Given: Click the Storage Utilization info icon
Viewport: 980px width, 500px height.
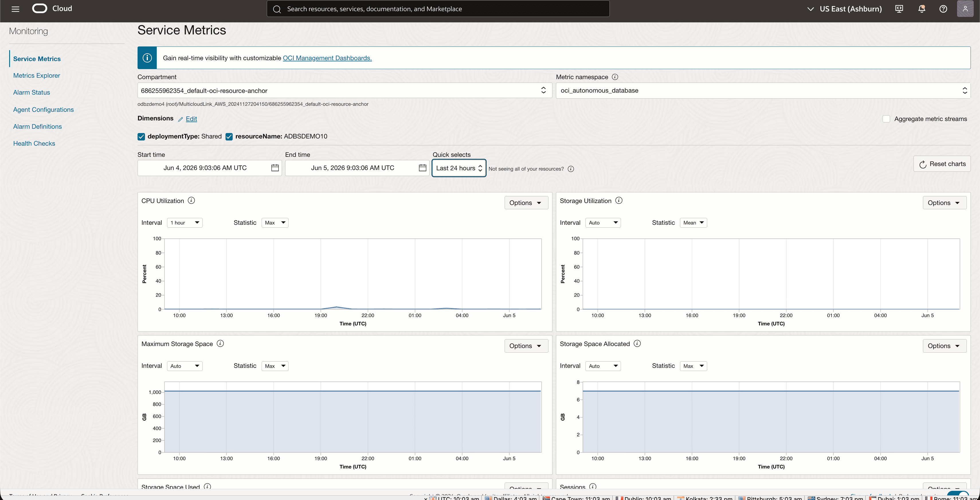Looking at the screenshot, I should 619,200.
